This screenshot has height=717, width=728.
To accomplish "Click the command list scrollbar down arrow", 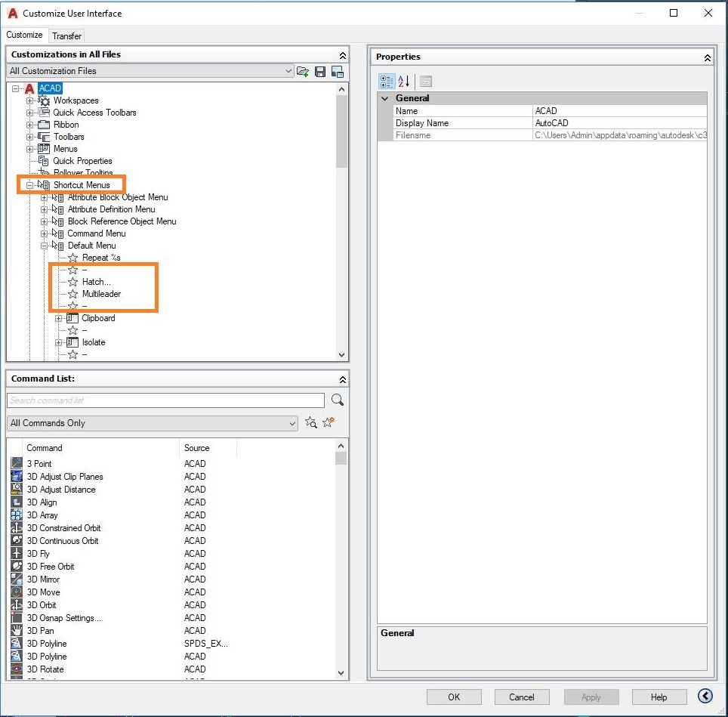I will 341,672.
